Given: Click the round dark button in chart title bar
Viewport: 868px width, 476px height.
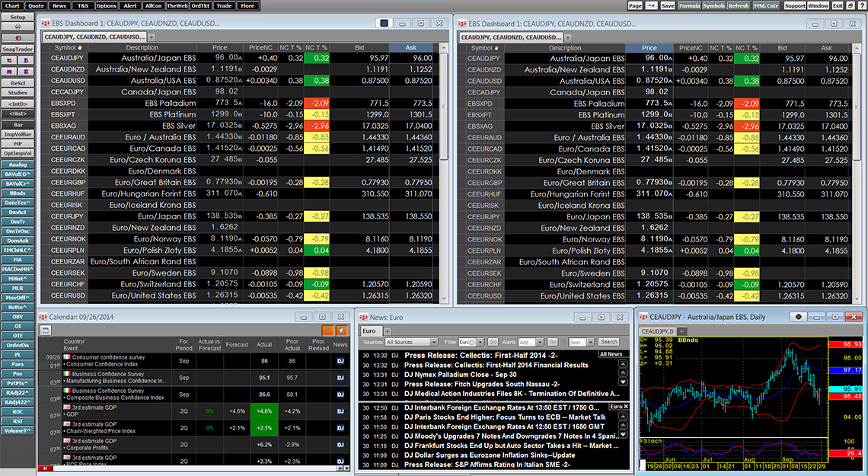Looking at the screenshot, I should (x=798, y=317).
